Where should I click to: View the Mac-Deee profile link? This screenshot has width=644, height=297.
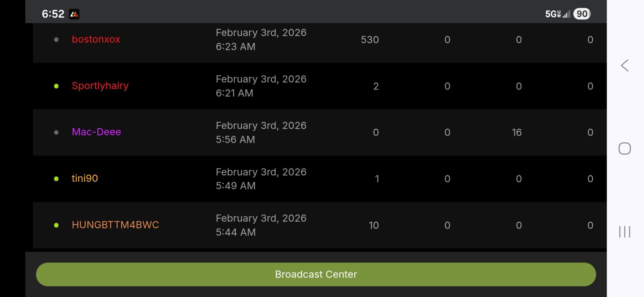click(96, 132)
